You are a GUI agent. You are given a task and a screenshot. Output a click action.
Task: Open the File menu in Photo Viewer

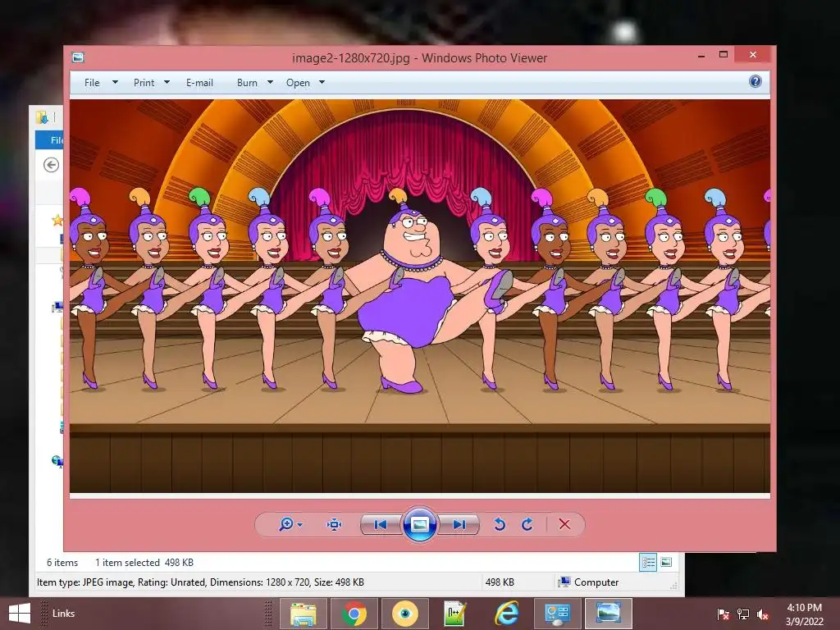92,83
